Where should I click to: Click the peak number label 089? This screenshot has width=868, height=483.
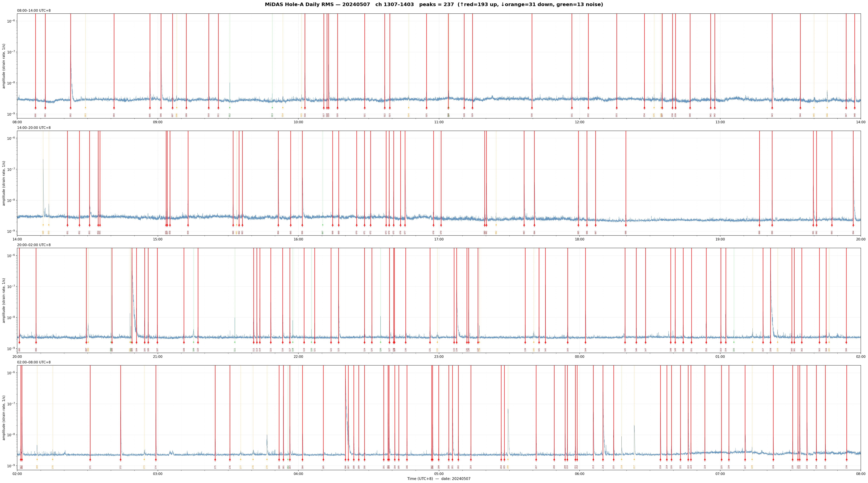coord(760,232)
